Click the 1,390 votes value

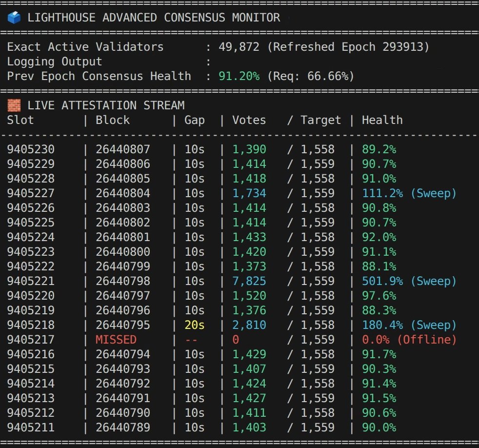coord(249,149)
